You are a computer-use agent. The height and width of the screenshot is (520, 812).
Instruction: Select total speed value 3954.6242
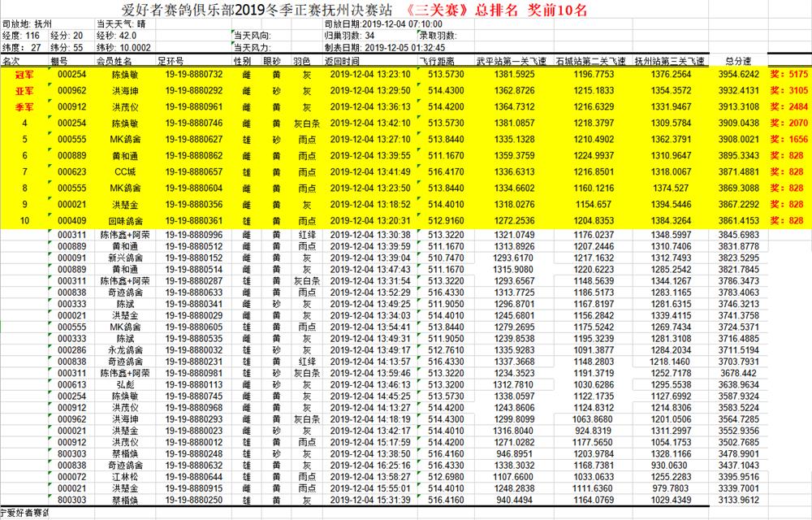738,75
